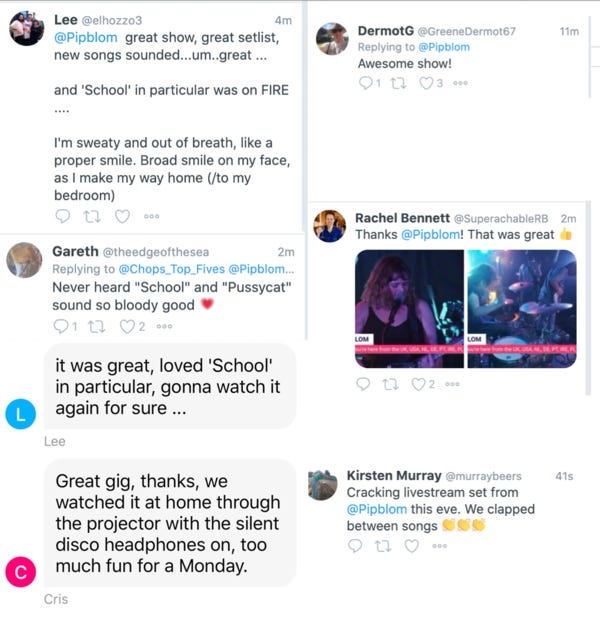Open more options on Lee's tweet

(151, 216)
